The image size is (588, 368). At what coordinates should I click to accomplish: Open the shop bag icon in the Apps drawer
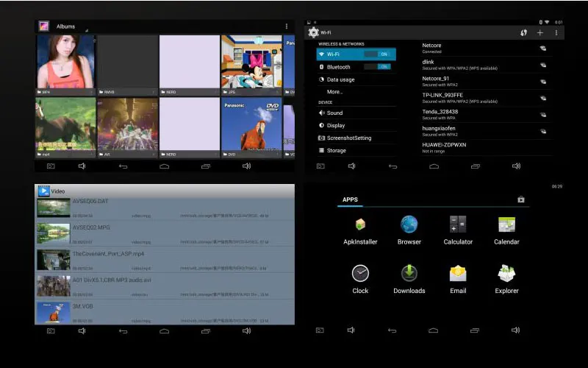pos(521,199)
